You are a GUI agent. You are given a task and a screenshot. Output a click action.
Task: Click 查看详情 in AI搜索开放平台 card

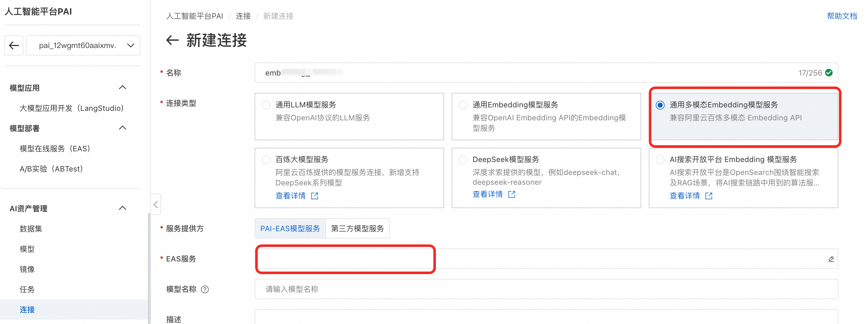tap(685, 196)
